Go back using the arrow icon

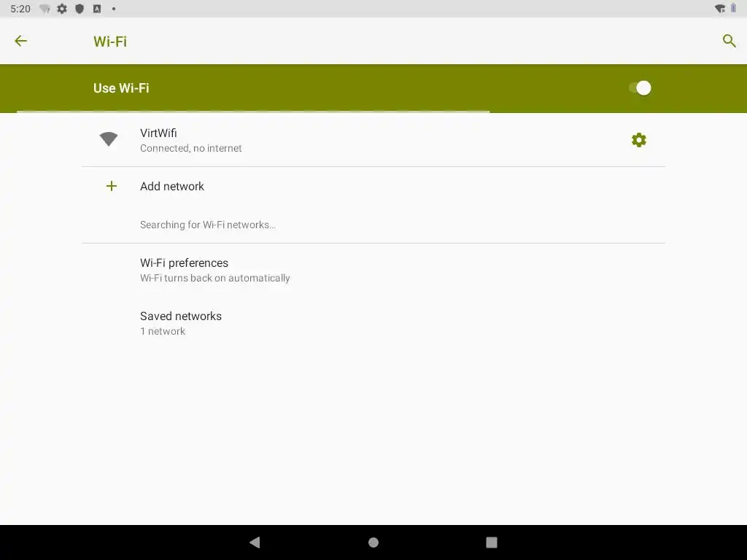20,41
